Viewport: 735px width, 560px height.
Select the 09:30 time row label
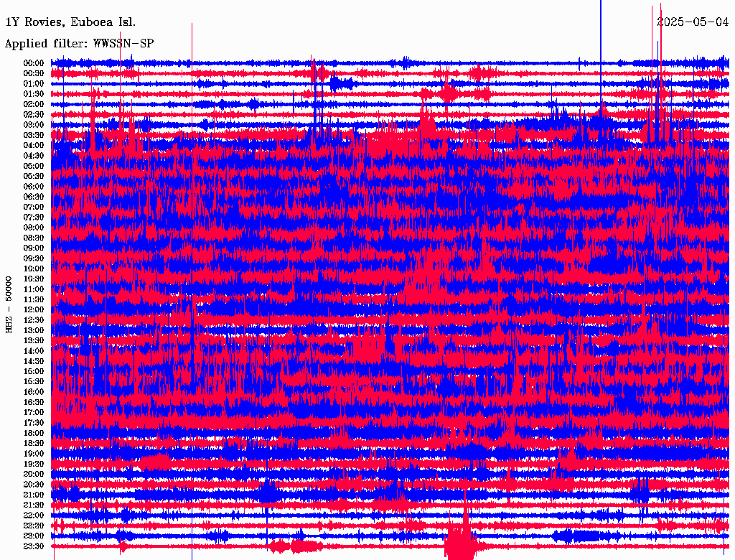tap(34, 258)
